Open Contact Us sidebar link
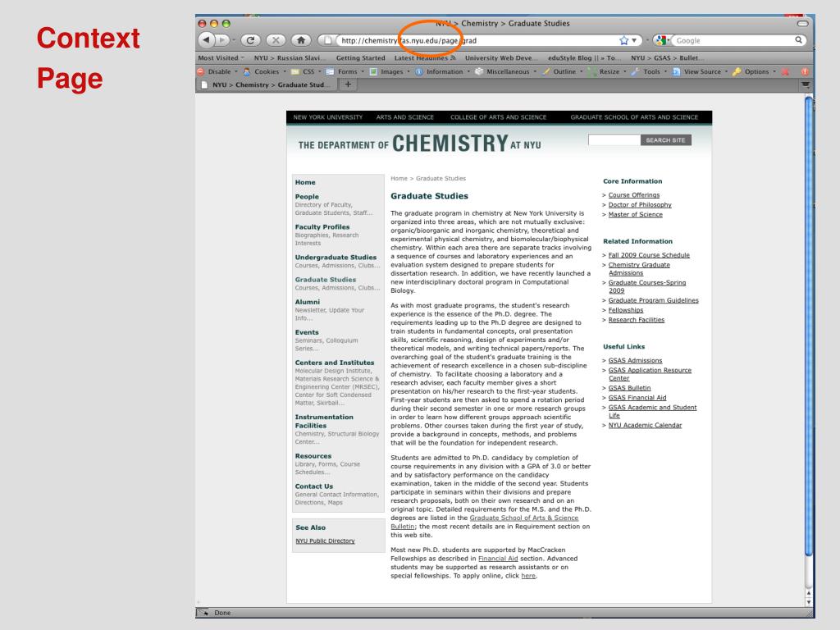840x630 pixels. (x=313, y=486)
